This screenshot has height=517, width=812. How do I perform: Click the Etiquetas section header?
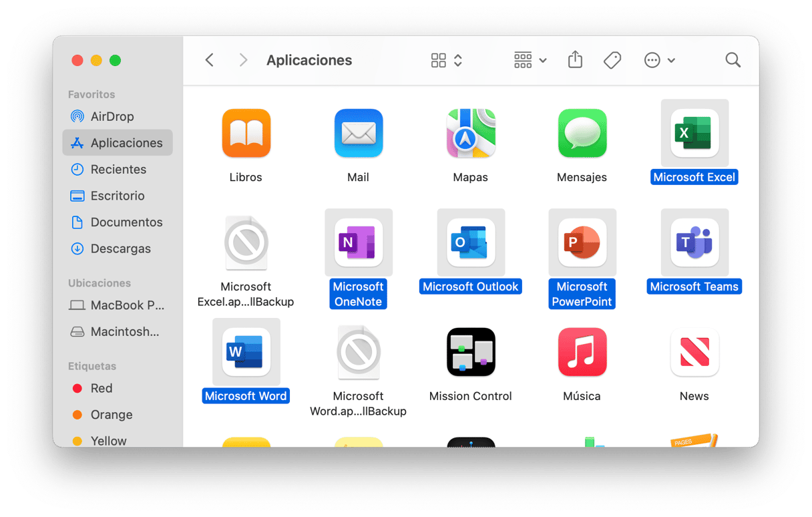92,366
